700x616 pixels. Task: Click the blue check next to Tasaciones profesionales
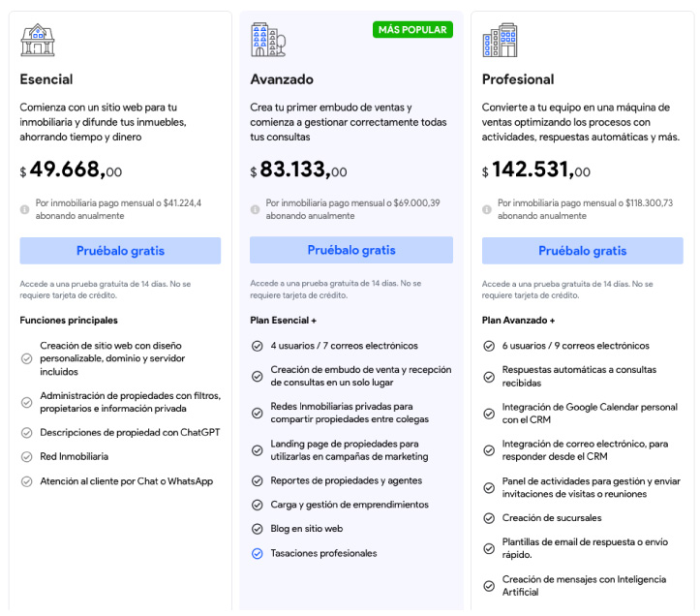[x=257, y=554]
